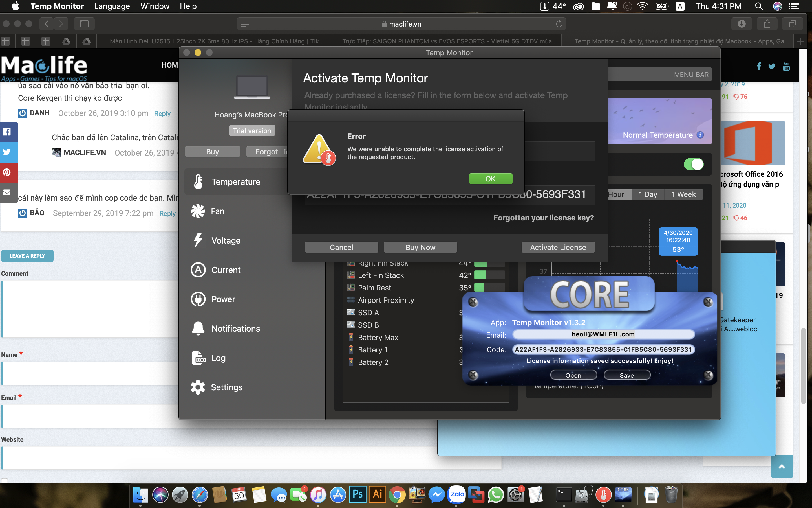This screenshot has width=812, height=508.
Task: Click OK in the Error dialog
Action: pos(490,179)
